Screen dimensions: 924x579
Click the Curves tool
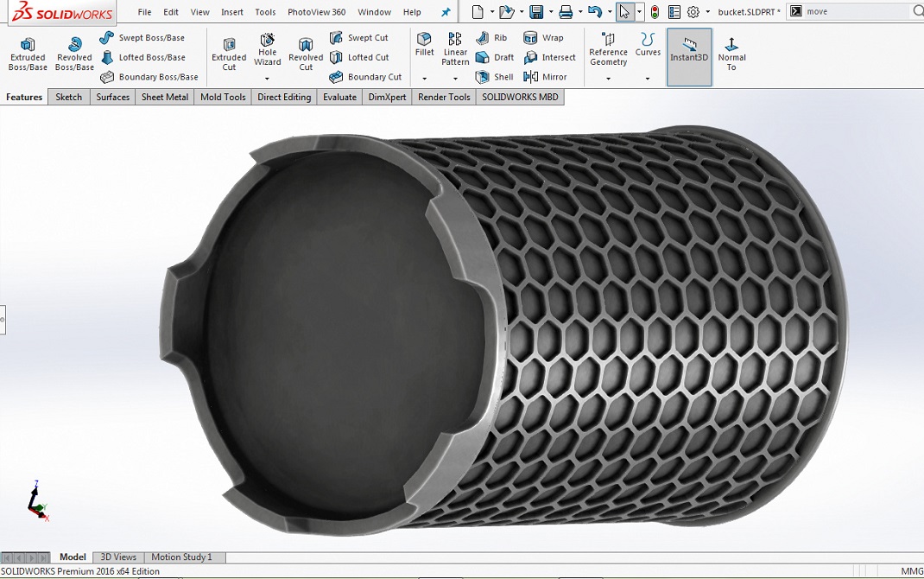click(x=648, y=43)
